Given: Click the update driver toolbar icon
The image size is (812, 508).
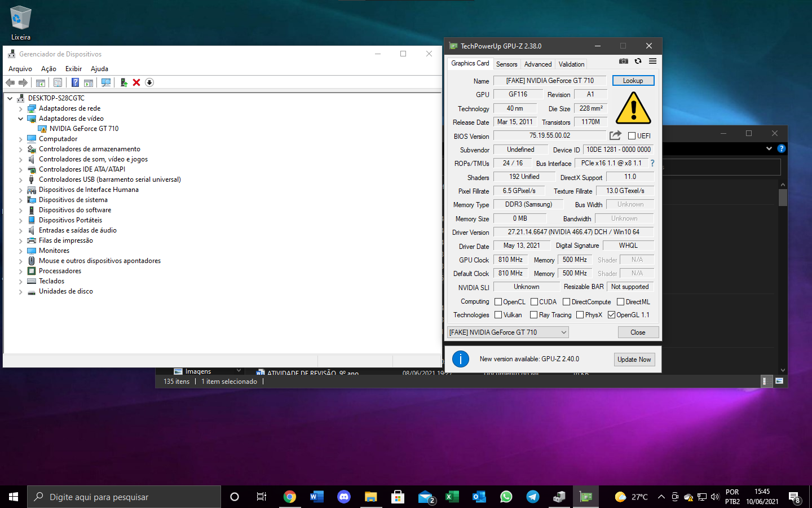Looking at the screenshot, I should click(123, 82).
